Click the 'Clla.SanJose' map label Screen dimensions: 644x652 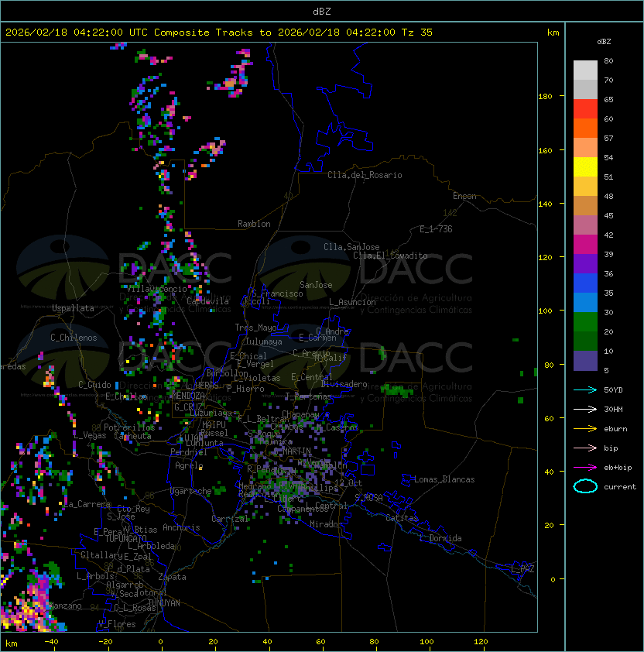(x=351, y=247)
